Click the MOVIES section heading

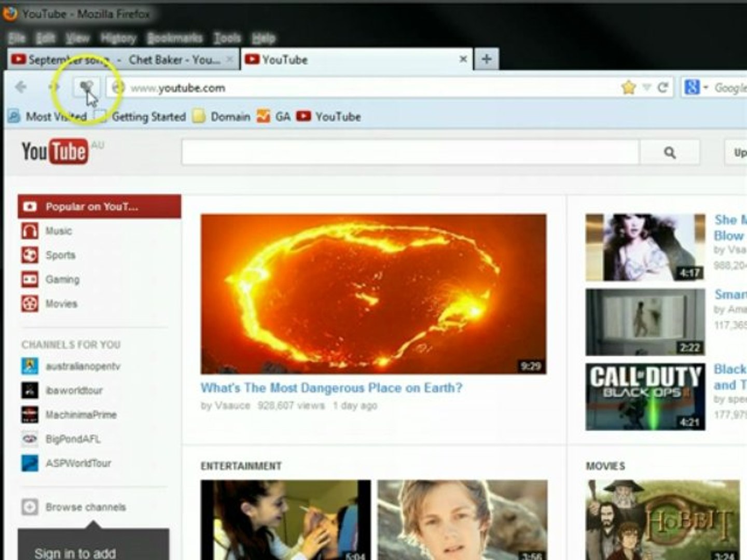click(x=605, y=466)
